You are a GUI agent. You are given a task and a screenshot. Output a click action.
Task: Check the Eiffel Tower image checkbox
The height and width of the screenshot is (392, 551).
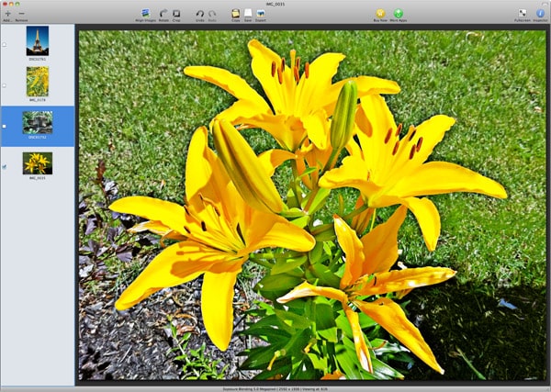5,44
